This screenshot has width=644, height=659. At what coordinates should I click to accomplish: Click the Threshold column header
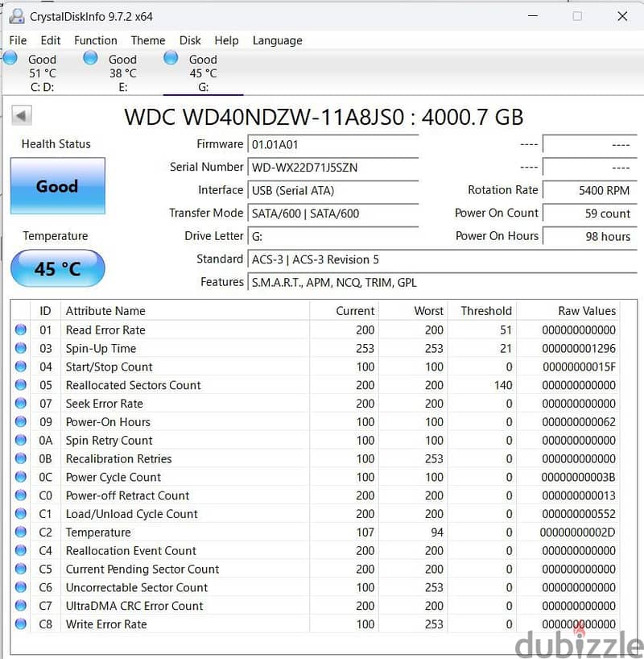coord(482,311)
